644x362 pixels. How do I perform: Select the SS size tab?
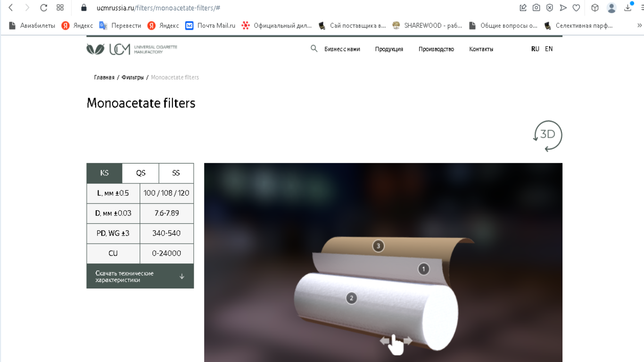(x=176, y=173)
